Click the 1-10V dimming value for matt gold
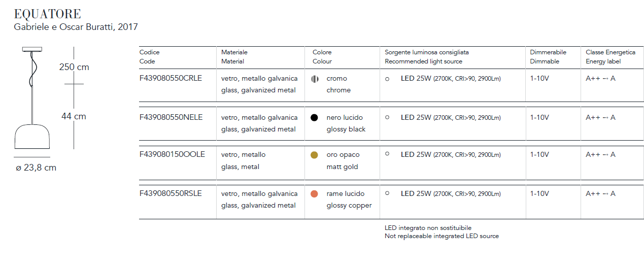The width and height of the screenshot is (644, 265). (x=539, y=154)
